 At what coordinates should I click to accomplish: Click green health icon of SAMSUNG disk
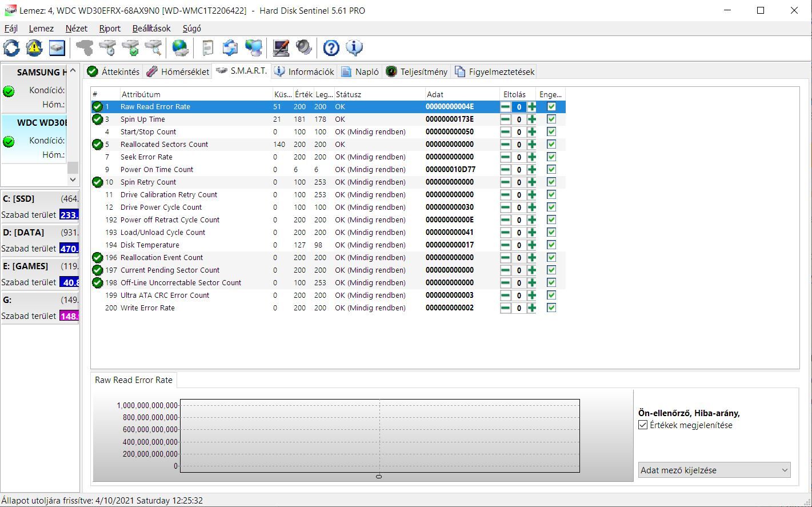9,91
